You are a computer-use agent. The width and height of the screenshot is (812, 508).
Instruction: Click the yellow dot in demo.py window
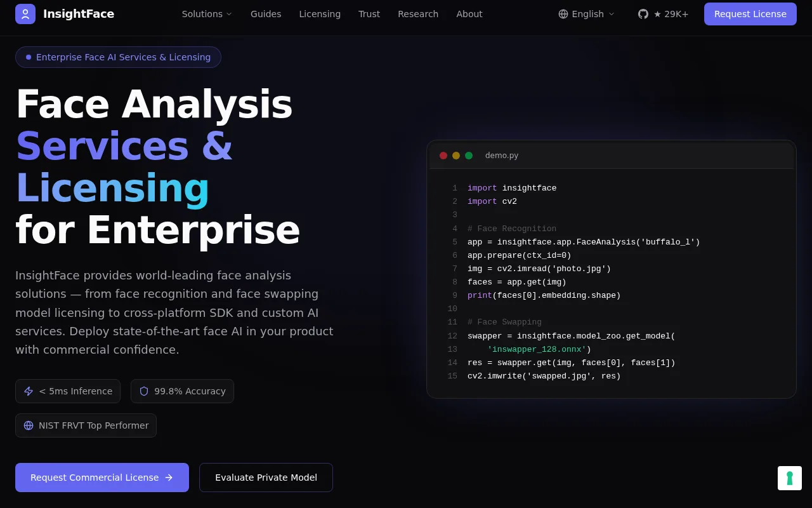456,156
